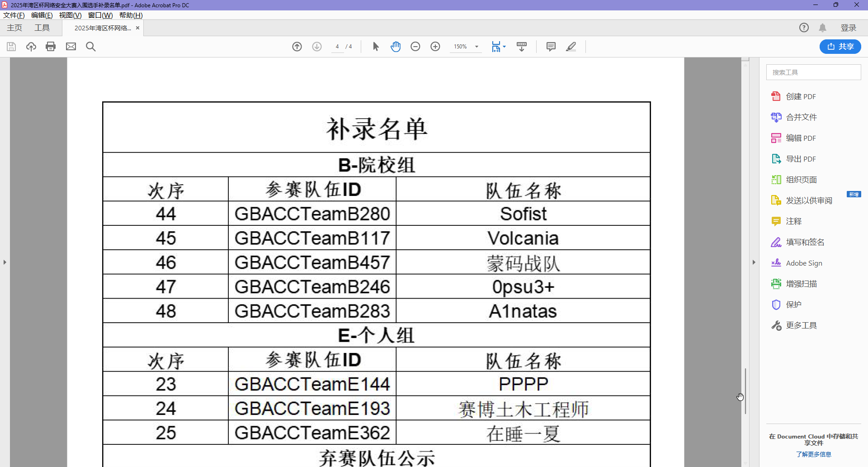Open the 了解更多信息 link
Viewport: 868px width, 467px height.
coord(813,454)
